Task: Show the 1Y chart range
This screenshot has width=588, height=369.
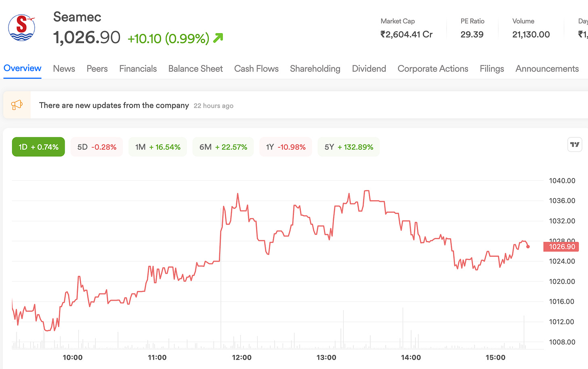Action: 286,147
